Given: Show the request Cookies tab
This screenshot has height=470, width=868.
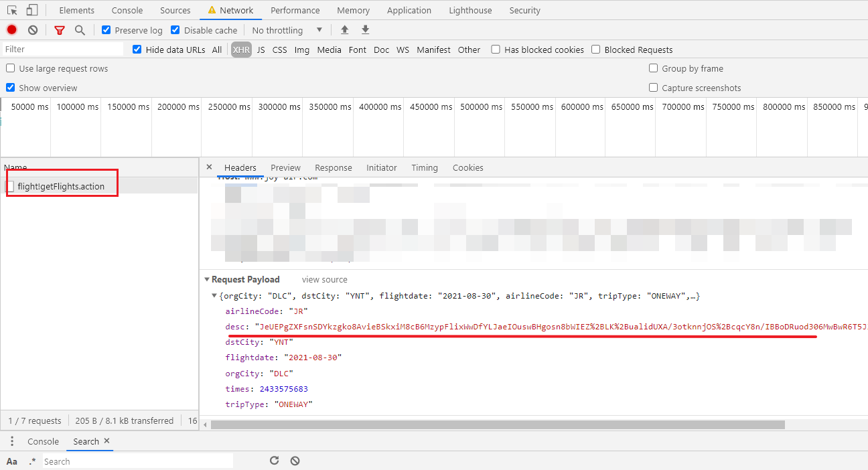Looking at the screenshot, I should point(468,167).
